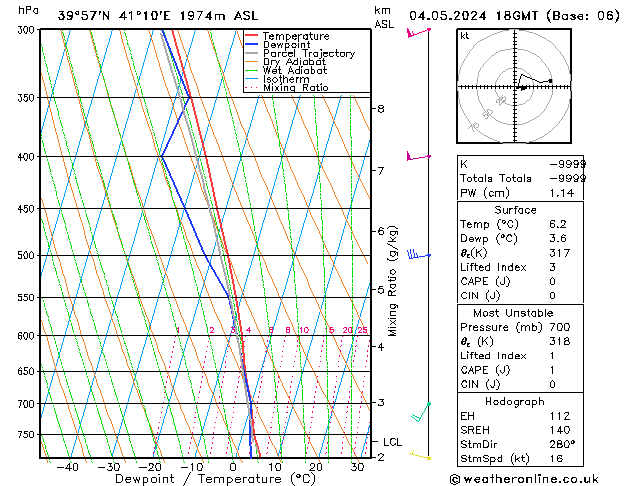Click the 'Dewpoint / Temperature (°C)' axis title
The height and width of the screenshot is (486, 629).
click(216, 479)
